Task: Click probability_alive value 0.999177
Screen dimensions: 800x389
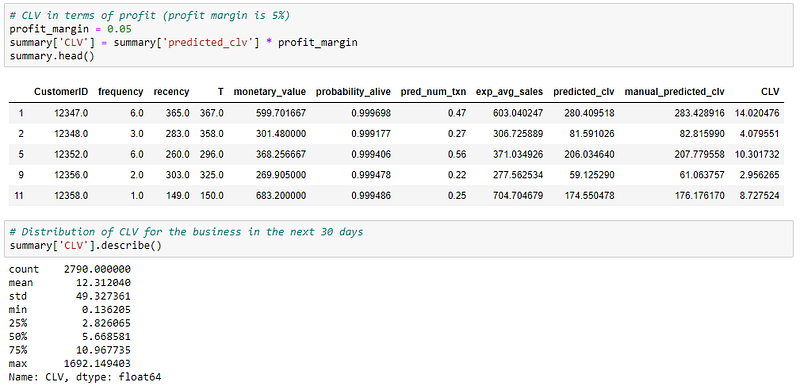Action: click(371, 134)
